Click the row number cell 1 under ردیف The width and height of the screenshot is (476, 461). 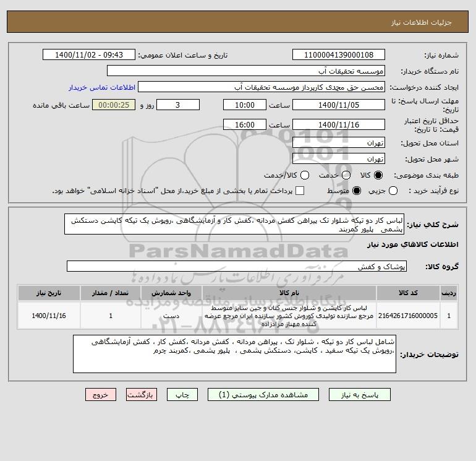(449, 316)
